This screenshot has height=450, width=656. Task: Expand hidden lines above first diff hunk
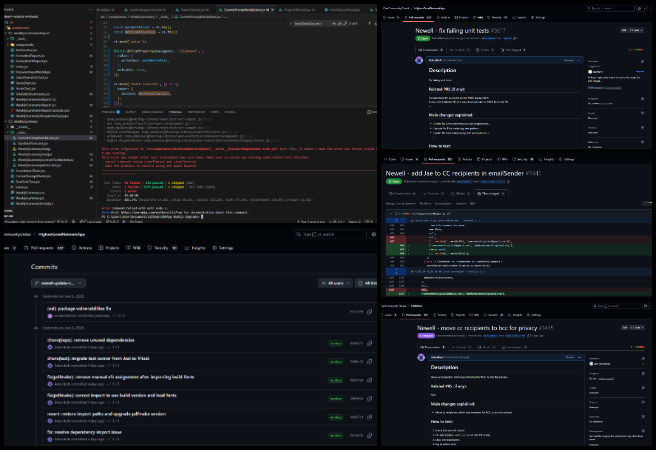tap(397, 220)
